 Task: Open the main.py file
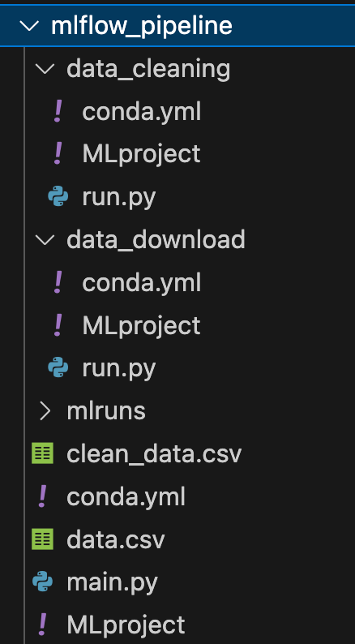tap(112, 582)
